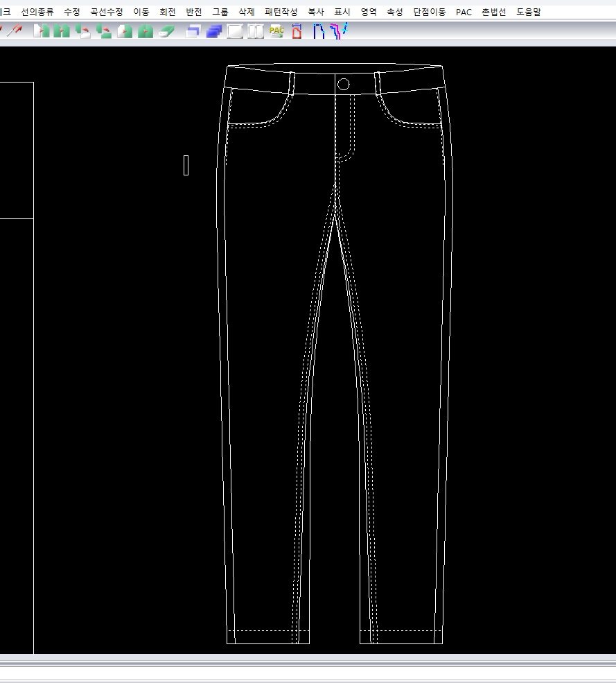The height and width of the screenshot is (683, 616).
Task: Open the 속성 menu
Action: 395,12
